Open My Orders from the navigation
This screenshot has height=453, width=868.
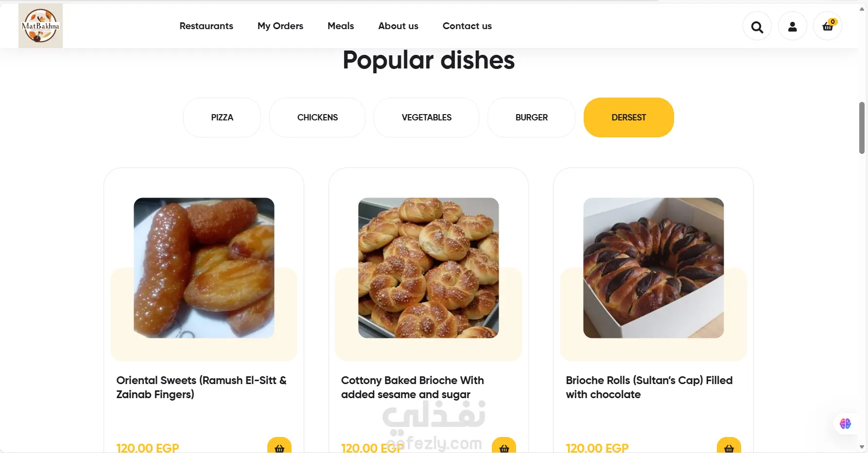280,26
